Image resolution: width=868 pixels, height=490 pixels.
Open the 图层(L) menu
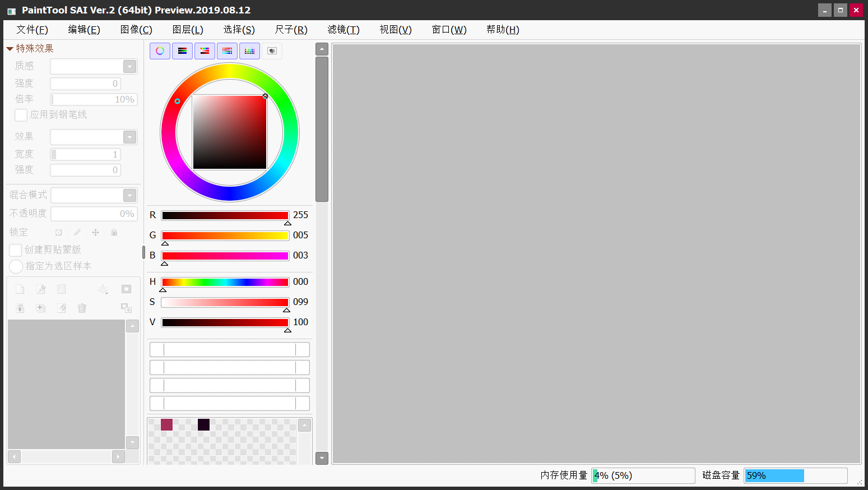(188, 30)
